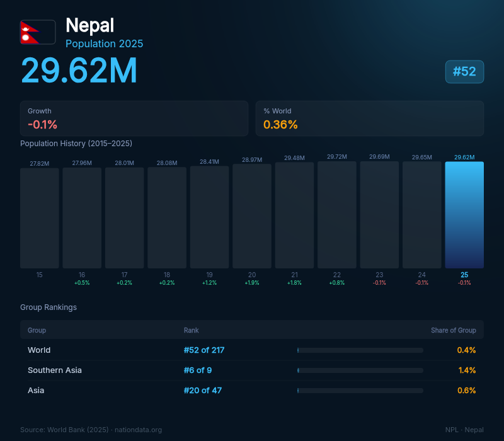504x441 pixels.
Task: Click the bold 25 year axis label
Action: tap(464, 275)
